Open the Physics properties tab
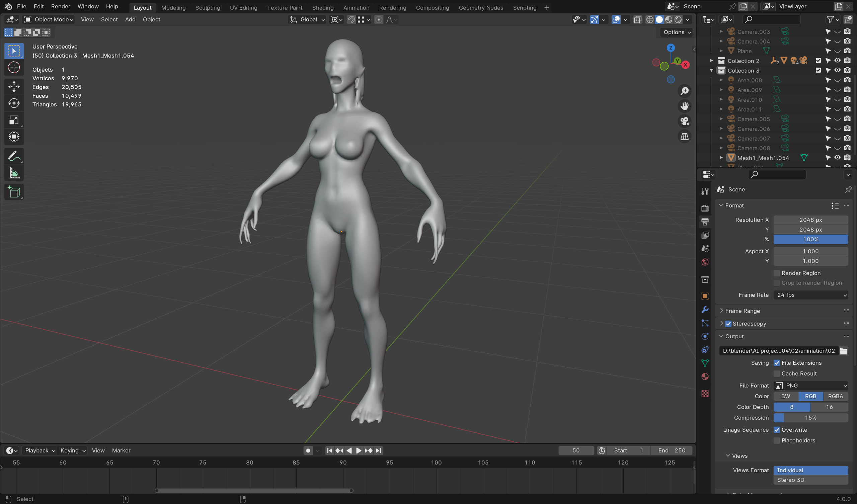Screen dimensions: 857x504 705,336
